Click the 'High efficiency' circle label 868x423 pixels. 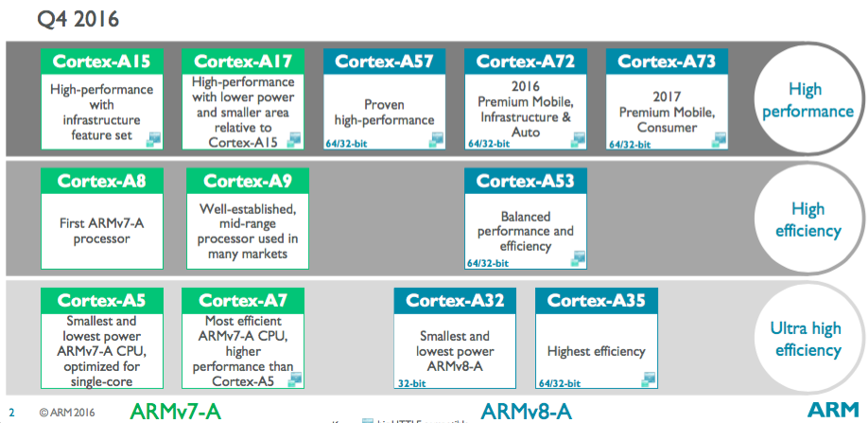807,220
